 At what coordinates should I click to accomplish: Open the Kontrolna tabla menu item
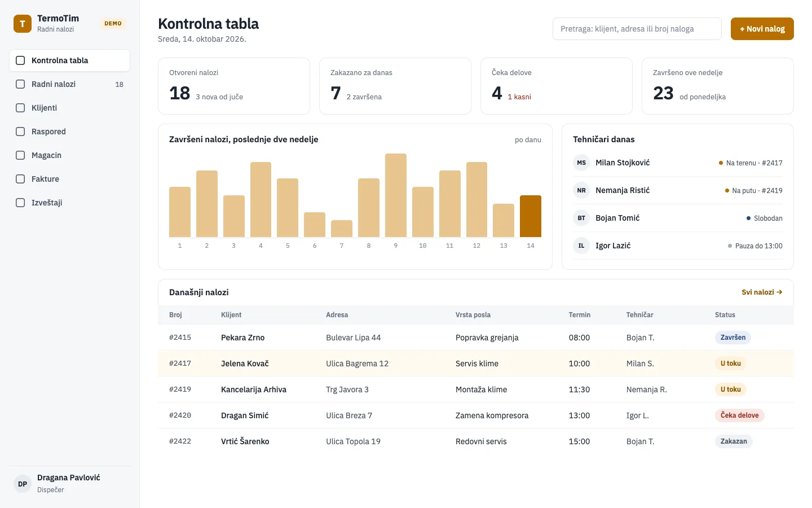tap(69, 60)
